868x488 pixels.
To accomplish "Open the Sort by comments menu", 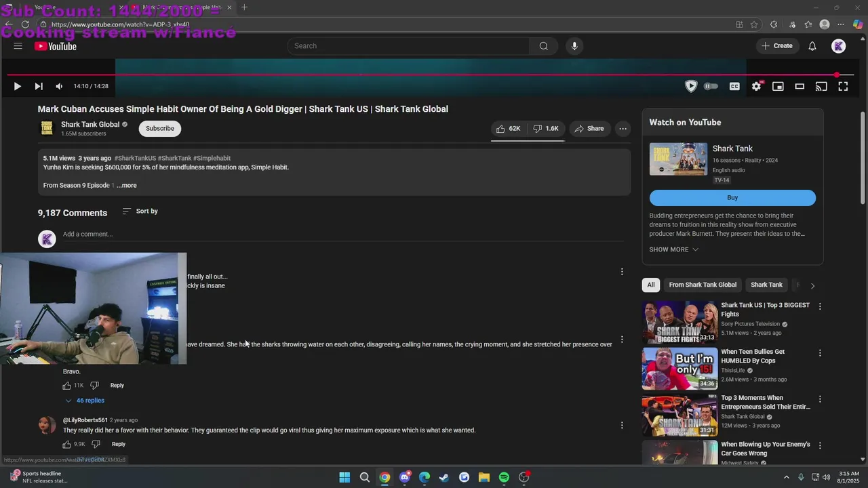I will (x=140, y=211).
